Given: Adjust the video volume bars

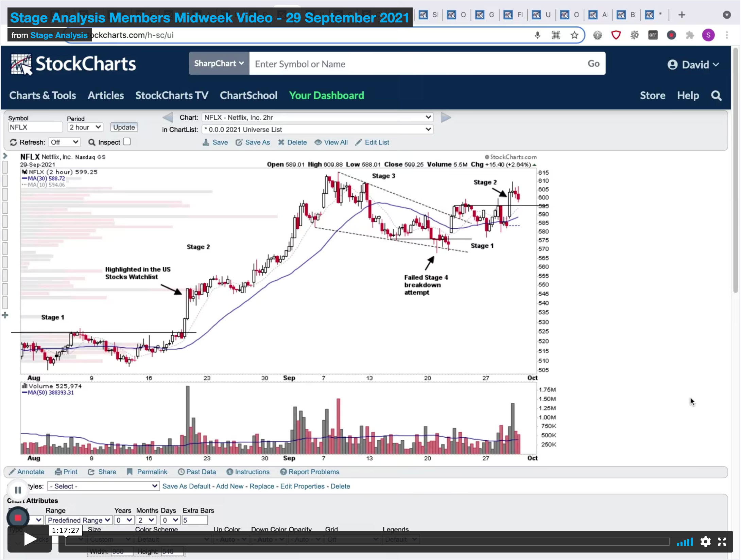Looking at the screenshot, I should pos(684,542).
